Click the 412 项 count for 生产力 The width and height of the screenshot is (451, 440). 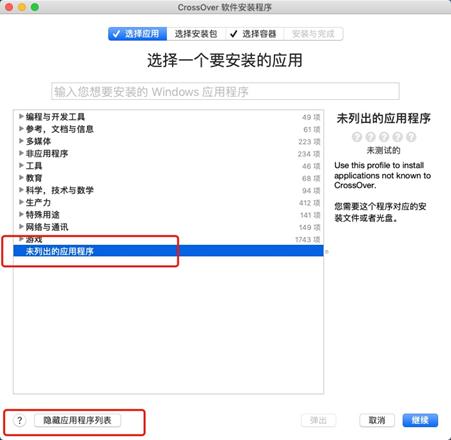coord(310,203)
